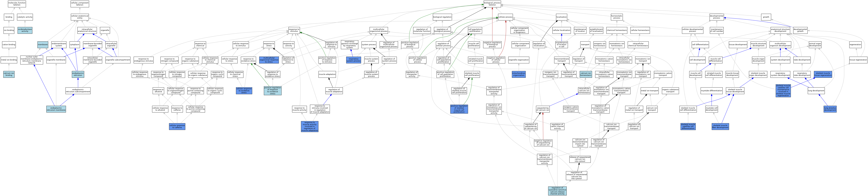Viewport: 868px width, 196px height.
Task: Select the 'organelle organization' node
Action: (x=519, y=60)
